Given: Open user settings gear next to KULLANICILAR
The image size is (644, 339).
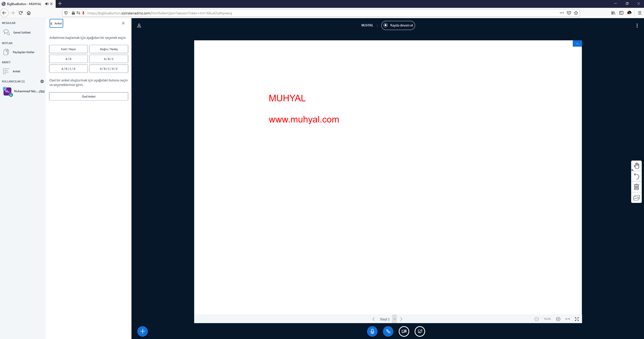Looking at the screenshot, I should click(x=42, y=81).
